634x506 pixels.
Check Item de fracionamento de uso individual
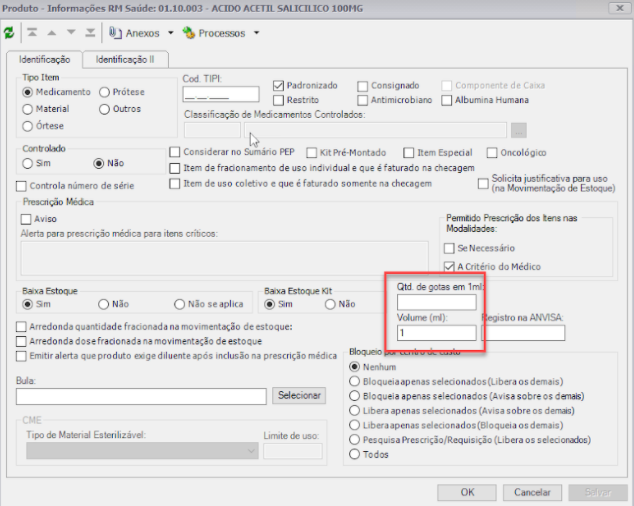175,168
